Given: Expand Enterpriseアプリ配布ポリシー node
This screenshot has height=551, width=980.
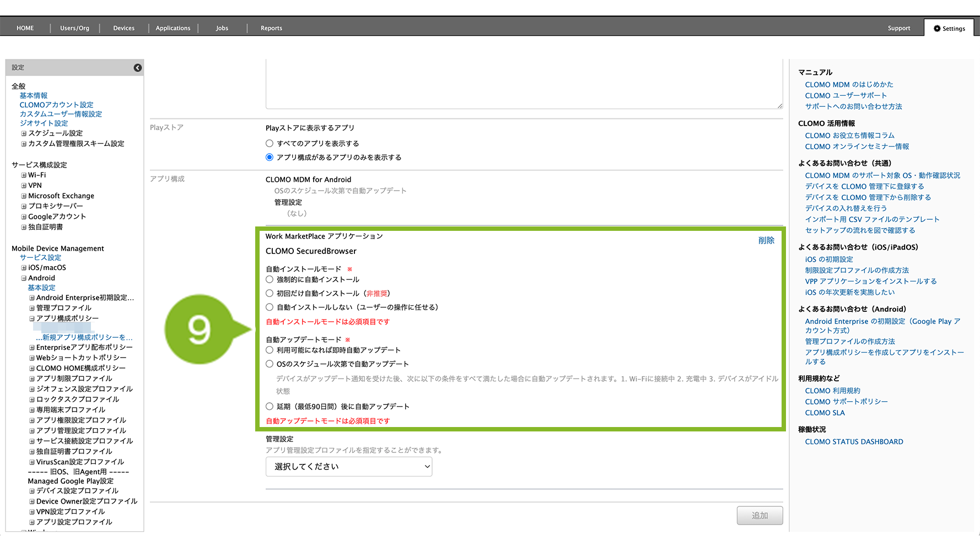Looking at the screenshot, I should [32, 348].
